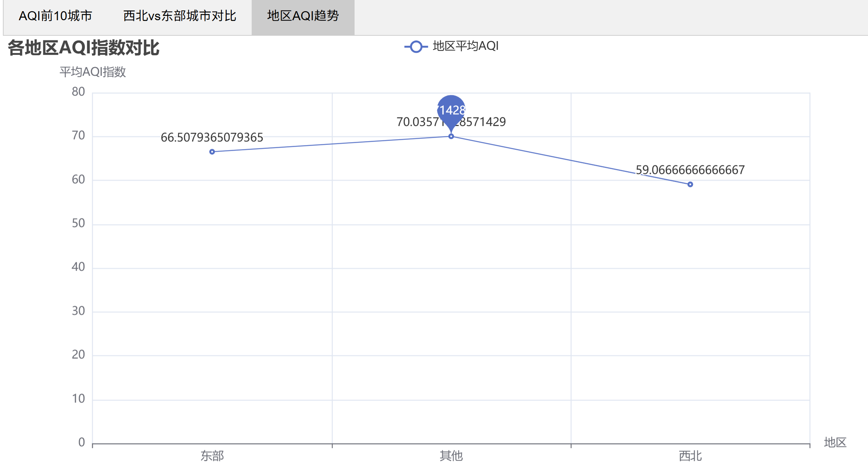Click the max value pin marker
Viewport: 868px width, 472px height.
pyautogui.click(x=451, y=108)
